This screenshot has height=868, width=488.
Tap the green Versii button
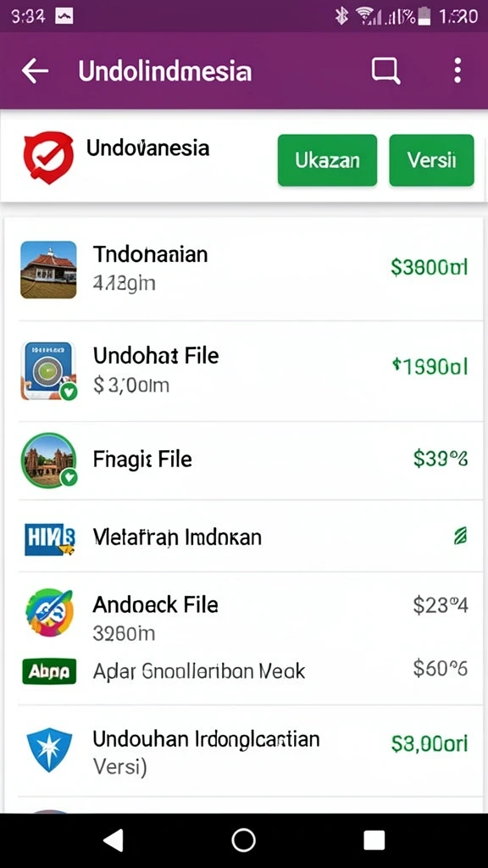pyautogui.click(x=431, y=160)
